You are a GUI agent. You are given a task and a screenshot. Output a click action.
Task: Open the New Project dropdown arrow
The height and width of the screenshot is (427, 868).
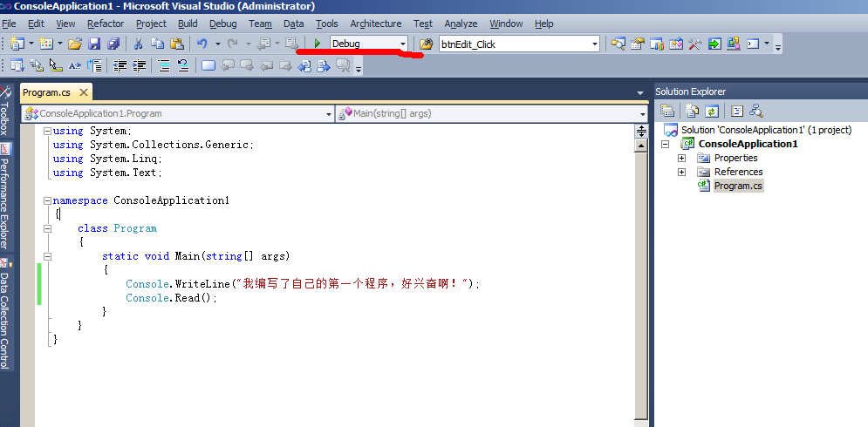[31, 44]
